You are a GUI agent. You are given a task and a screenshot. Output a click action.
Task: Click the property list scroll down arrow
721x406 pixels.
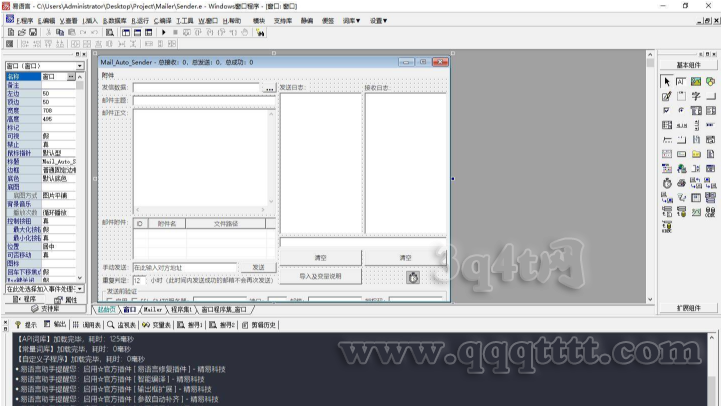click(80, 278)
